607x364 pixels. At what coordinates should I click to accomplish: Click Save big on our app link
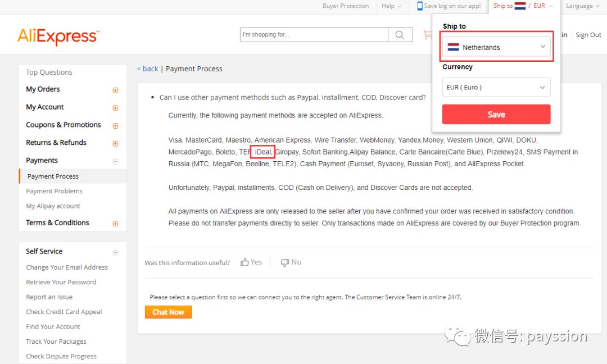(x=452, y=6)
